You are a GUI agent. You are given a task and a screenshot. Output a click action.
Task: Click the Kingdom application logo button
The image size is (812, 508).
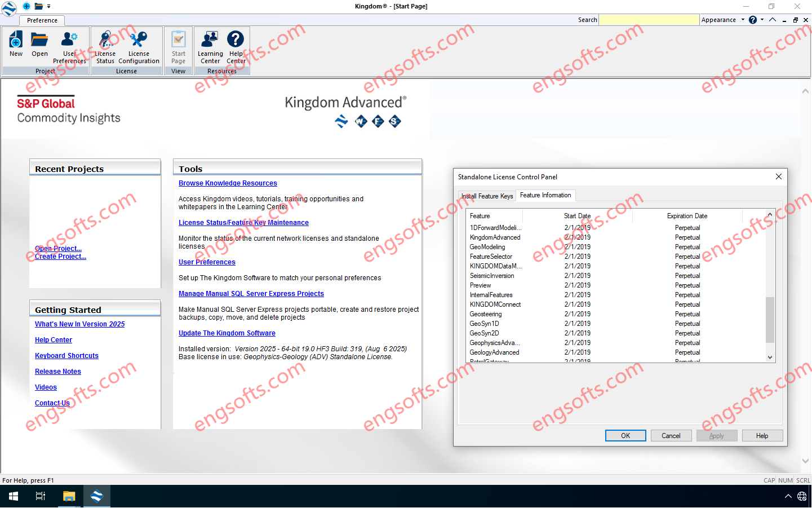pos(8,8)
